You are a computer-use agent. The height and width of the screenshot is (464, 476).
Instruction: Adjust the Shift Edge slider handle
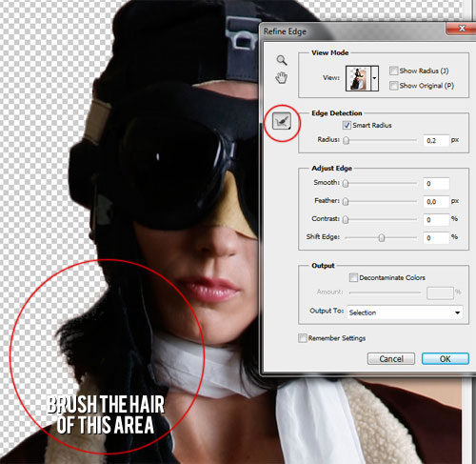point(382,237)
